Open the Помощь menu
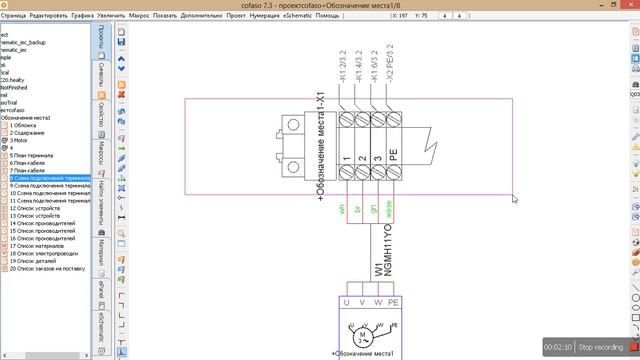 (327, 16)
